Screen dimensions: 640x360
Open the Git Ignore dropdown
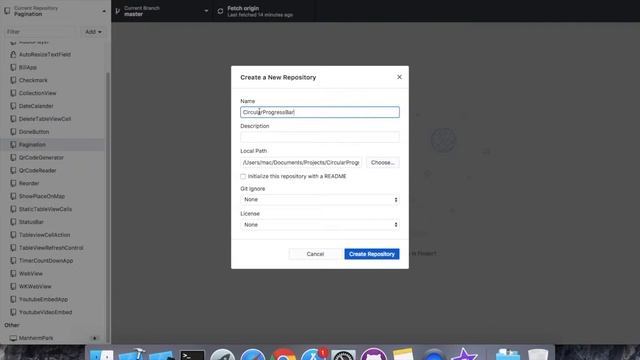(x=320, y=200)
